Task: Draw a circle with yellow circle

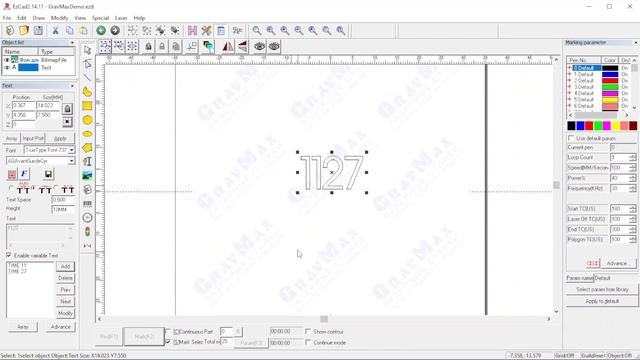Action: tap(87, 120)
